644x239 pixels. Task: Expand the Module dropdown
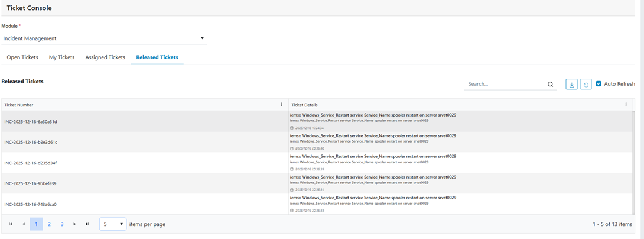pos(202,38)
